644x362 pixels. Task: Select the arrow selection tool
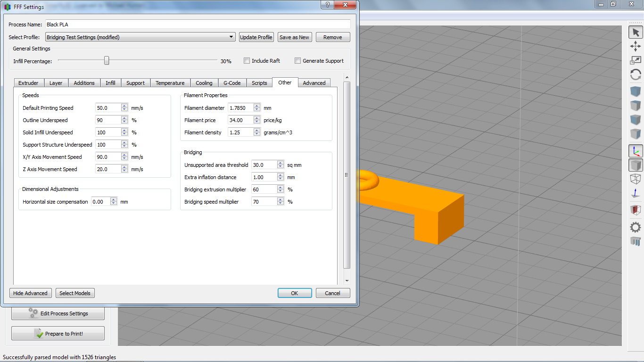coord(636,32)
